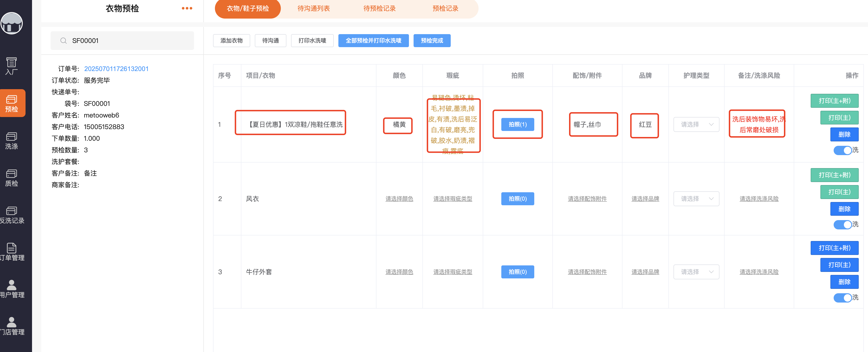Open order number 202507011726132001 link
The image size is (868, 352).
116,69
